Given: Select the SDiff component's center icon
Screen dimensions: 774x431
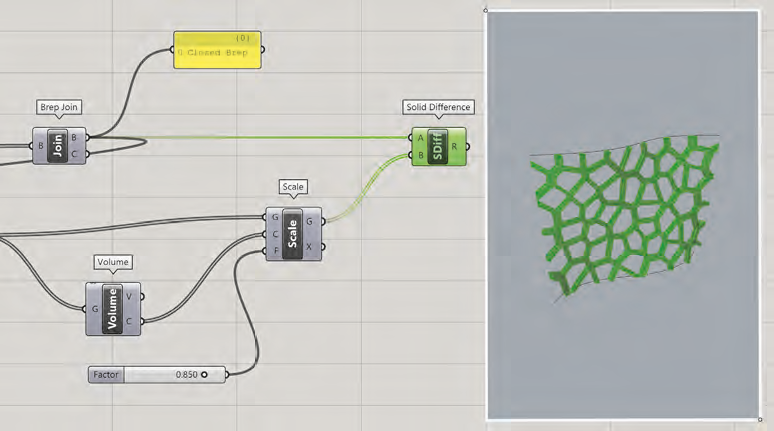Looking at the screenshot, I should point(438,146).
